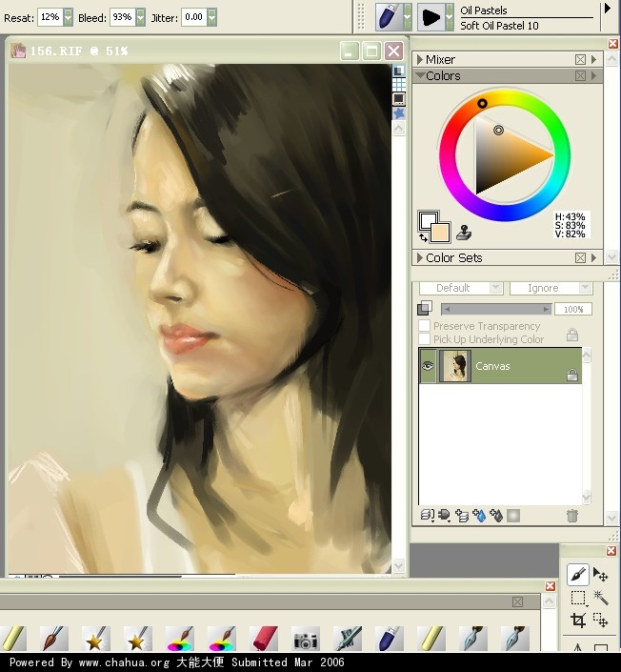621x672 pixels.
Task: Choose the blue oil pastel in tracker
Action: (390, 639)
